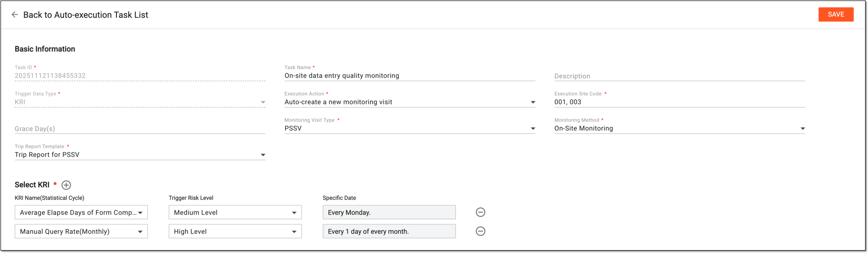The image size is (868, 253).
Task: Click the back arrow icon
Action: 15,15
